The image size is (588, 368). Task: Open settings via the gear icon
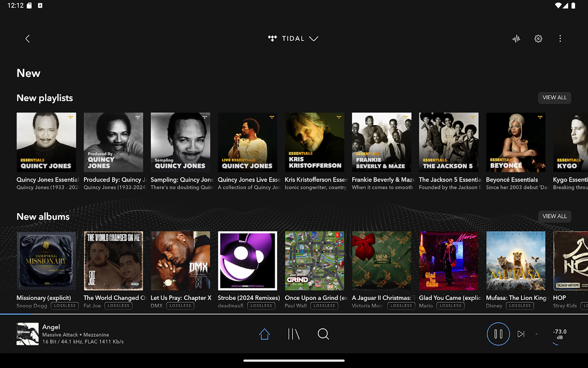pyautogui.click(x=538, y=39)
